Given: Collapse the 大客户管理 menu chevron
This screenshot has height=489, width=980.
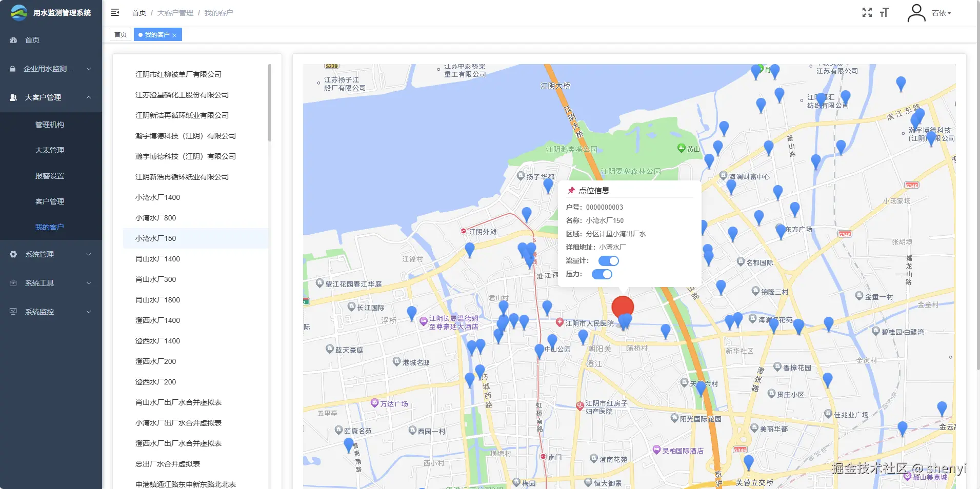Looking at the screenshot, I should (89, 97).
